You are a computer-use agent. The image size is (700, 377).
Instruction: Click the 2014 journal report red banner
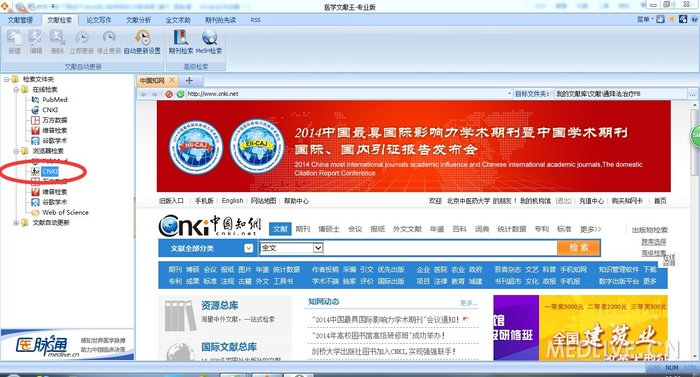point(413,147)
